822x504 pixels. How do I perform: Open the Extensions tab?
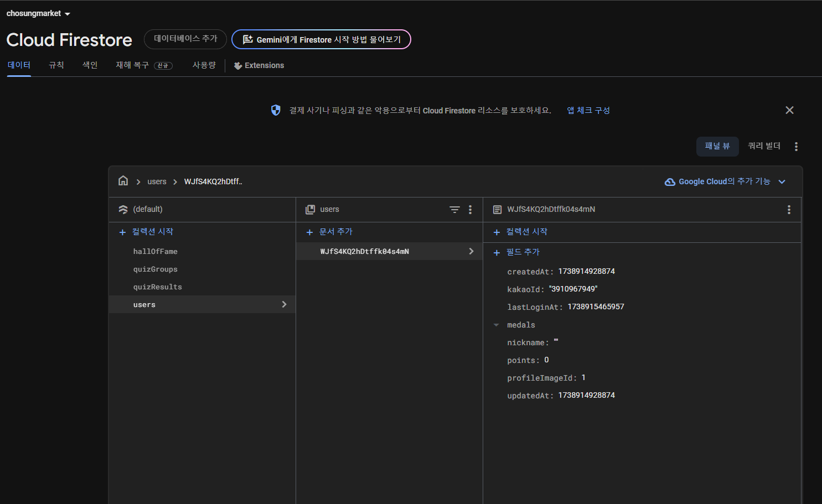click(259, 65)
